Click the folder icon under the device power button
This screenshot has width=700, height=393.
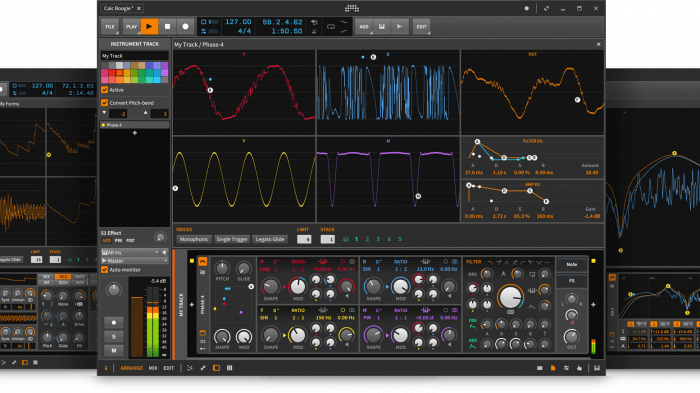[203, 272]
